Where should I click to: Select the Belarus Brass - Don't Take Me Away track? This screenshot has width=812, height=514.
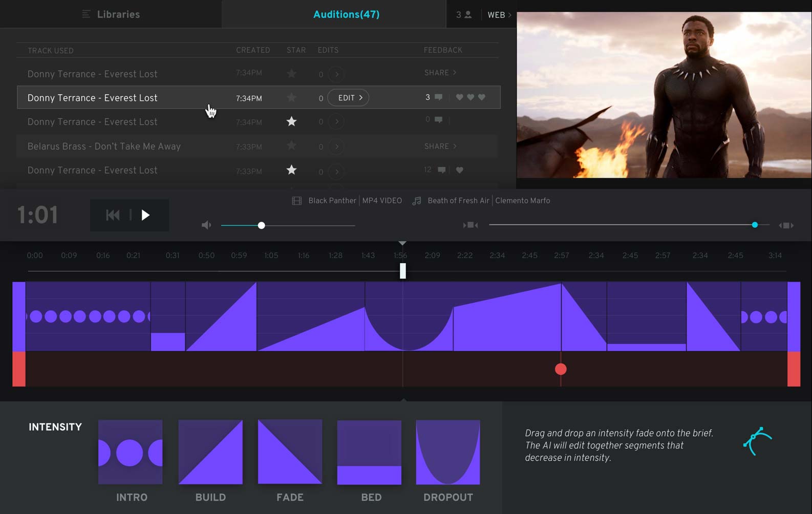pos(104,146)
